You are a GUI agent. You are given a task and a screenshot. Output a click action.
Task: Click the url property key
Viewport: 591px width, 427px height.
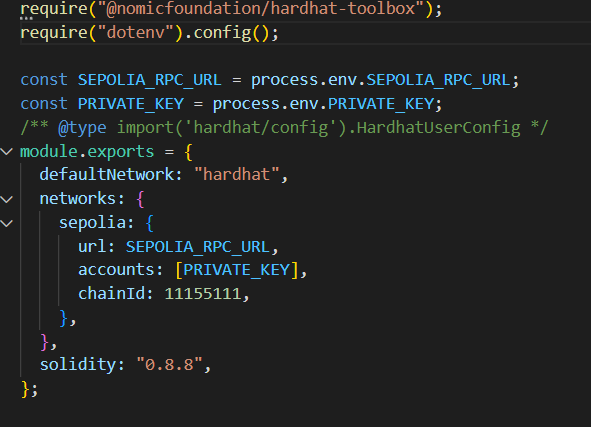[92, 246]
